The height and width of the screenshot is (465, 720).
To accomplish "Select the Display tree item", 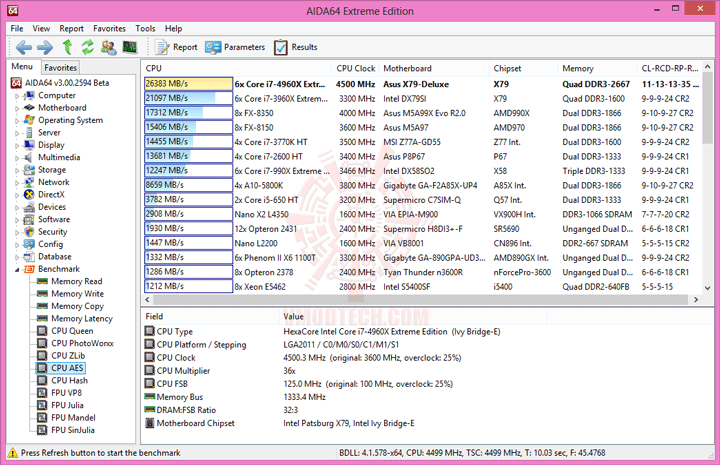I will coord(51,145).
